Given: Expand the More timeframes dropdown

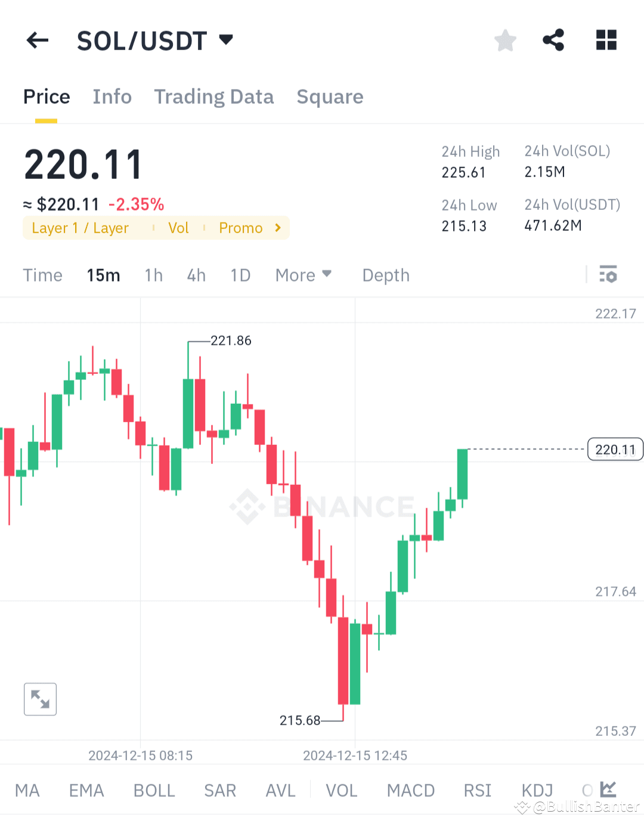Looking at the screenshot, I should tap(304, 275).
